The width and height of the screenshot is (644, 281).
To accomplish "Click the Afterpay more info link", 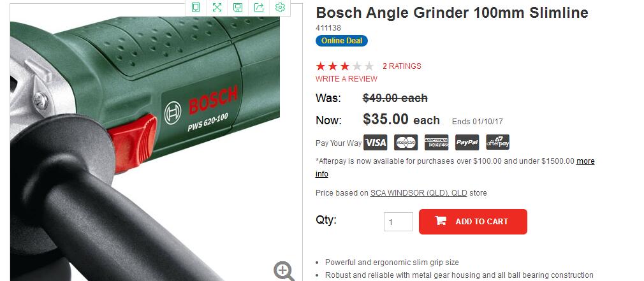I will pos(586,161).
